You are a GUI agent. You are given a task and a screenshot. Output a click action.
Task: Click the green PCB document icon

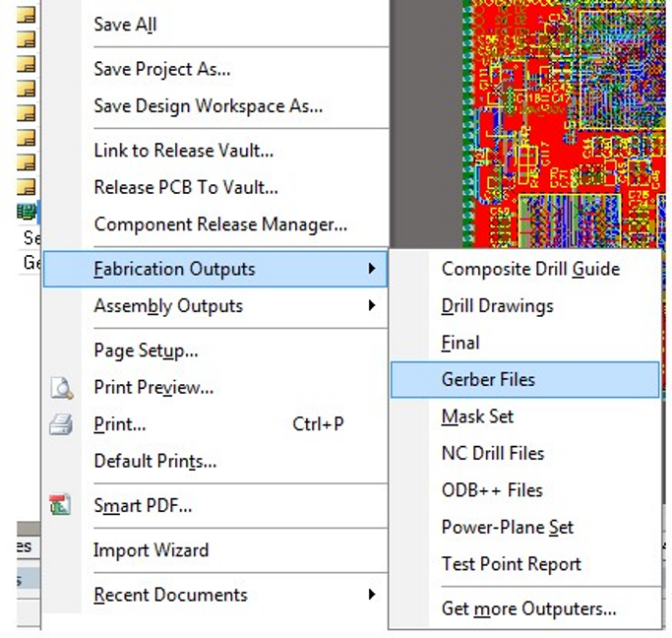pyautogui.click(x=26, y=212)
